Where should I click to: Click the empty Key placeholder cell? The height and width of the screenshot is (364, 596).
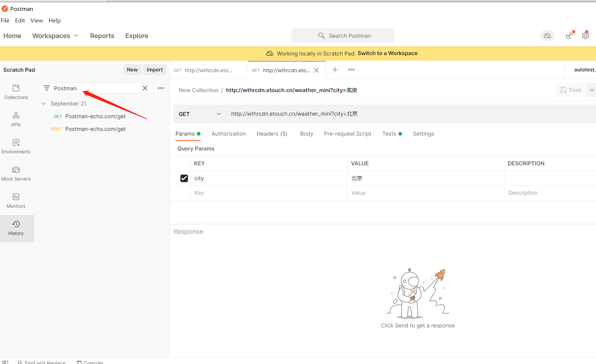tap(268, 193)
